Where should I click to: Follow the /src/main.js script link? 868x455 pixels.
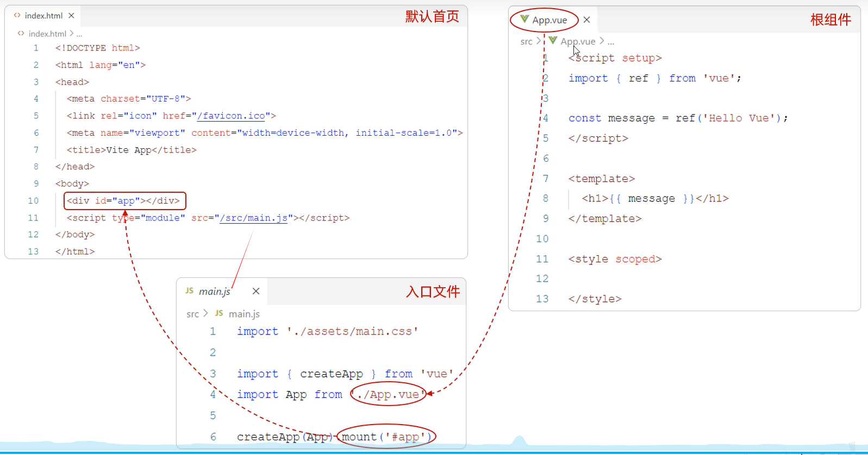click(253, 218)
